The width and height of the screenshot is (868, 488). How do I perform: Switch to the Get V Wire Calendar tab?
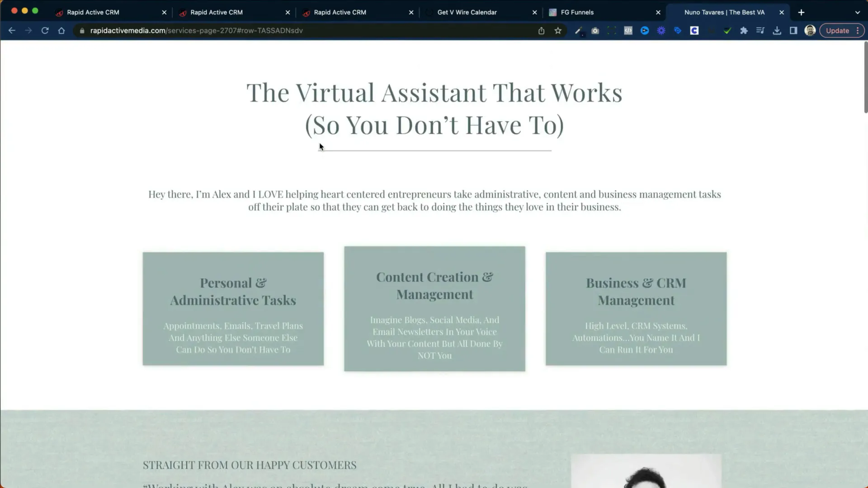point(481,12)
